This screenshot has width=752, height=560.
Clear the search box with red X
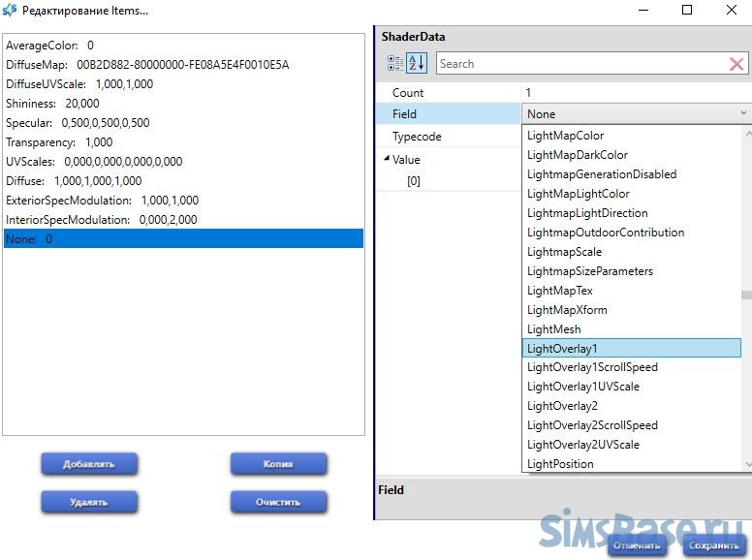(736, 64)
